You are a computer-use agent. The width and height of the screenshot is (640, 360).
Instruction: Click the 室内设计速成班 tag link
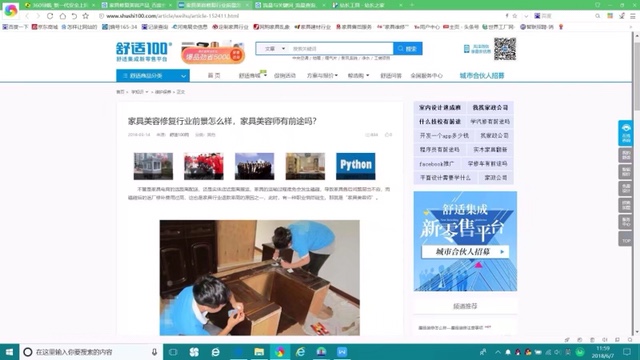pyautogui.click(x=440, y=107)
